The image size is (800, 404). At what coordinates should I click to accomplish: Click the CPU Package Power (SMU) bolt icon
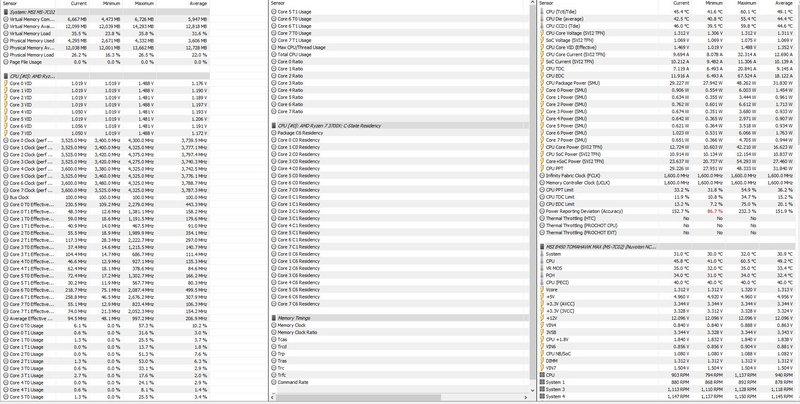pyautogui.click(x=542, y=83)
